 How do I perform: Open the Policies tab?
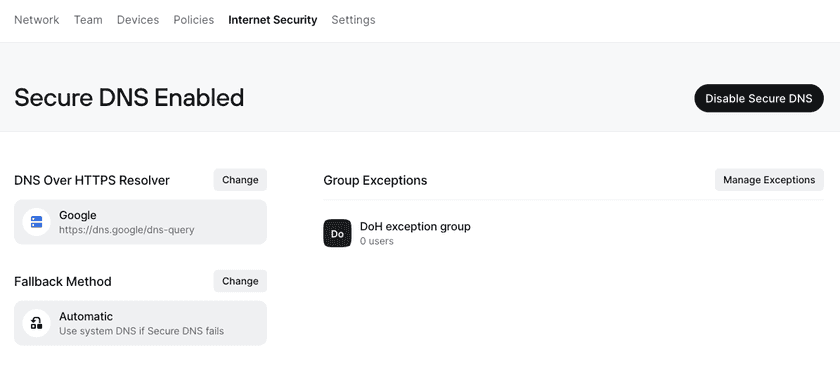point(193,20)
